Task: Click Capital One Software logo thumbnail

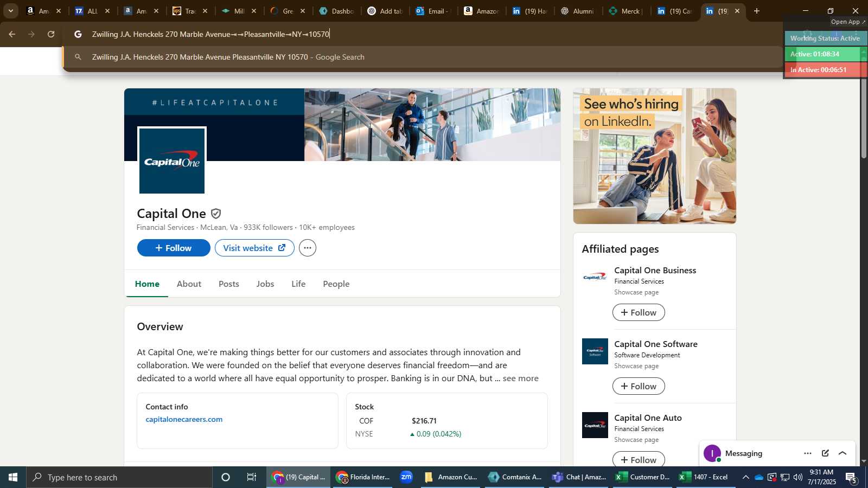Action: point(595,351)
